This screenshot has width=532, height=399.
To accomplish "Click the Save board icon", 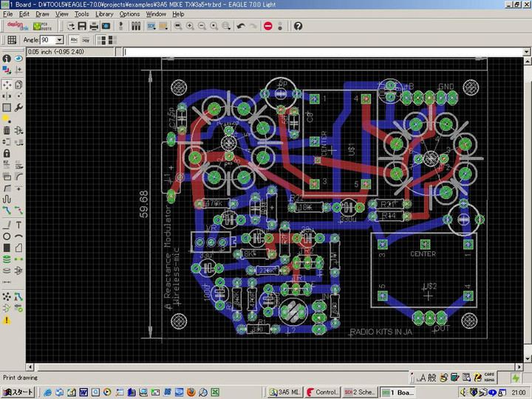I will [x=81, y=26].
